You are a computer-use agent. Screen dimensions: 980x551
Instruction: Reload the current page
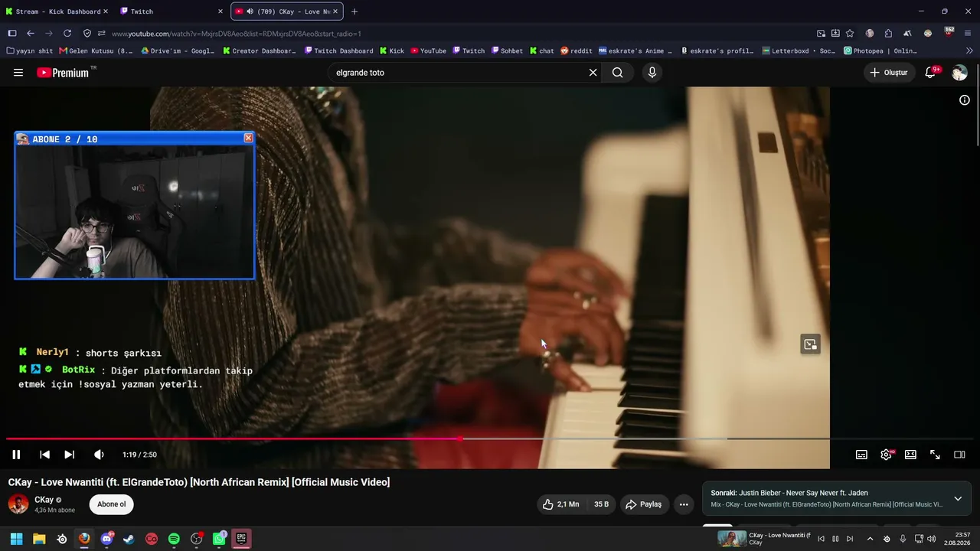tap(67, 34)
